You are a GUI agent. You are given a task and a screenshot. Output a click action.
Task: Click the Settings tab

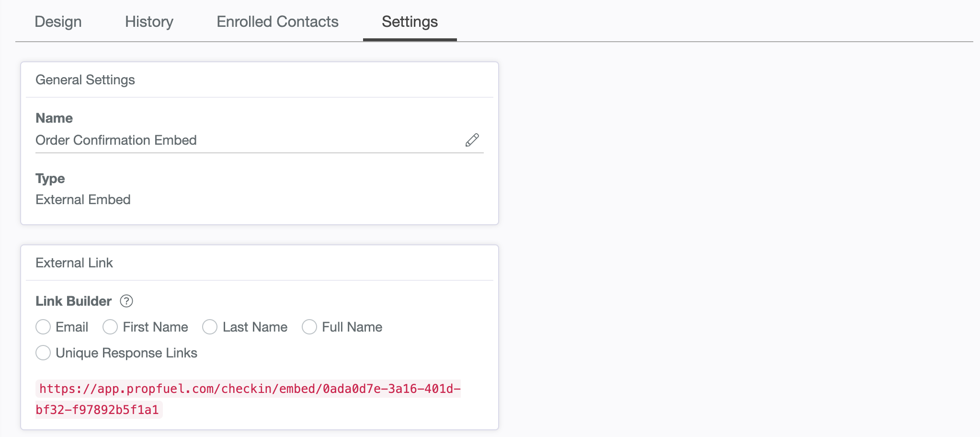pos(410,22)
